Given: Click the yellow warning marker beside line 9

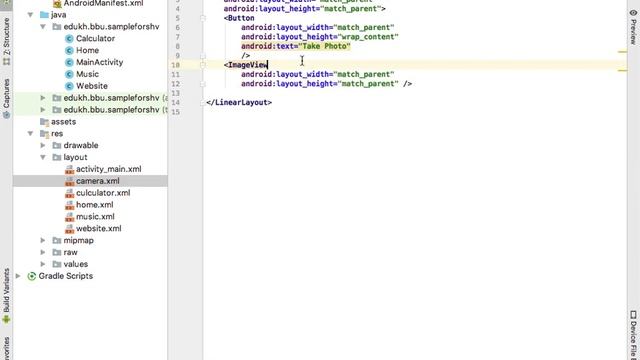Looking at the screenshot, I should pyautogui.click(x=622, y=52).
